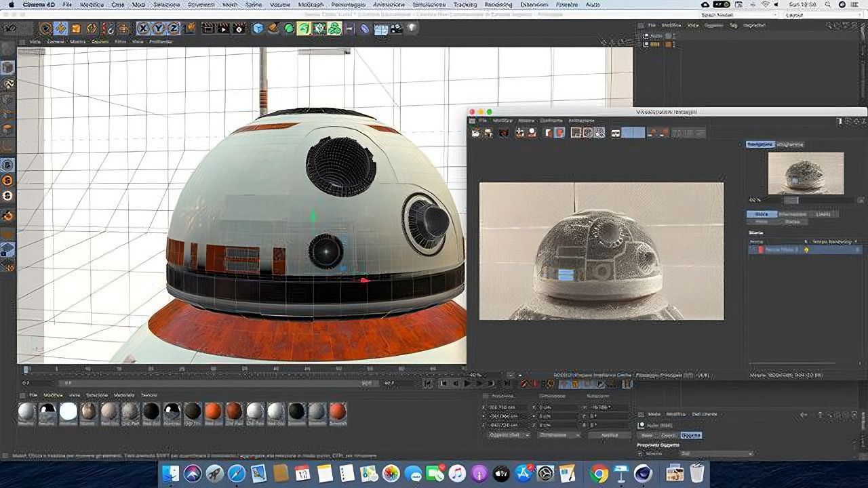Open the Mesh menu in menu bar

point(230,4)
